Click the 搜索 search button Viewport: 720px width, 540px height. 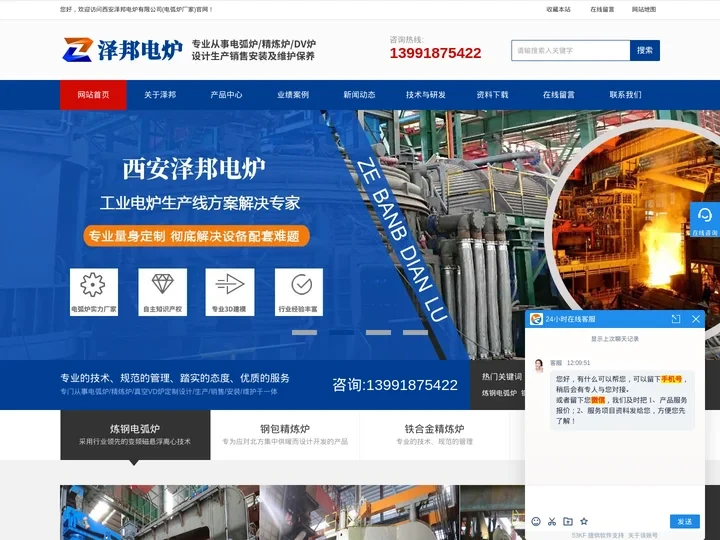[645, 51]
